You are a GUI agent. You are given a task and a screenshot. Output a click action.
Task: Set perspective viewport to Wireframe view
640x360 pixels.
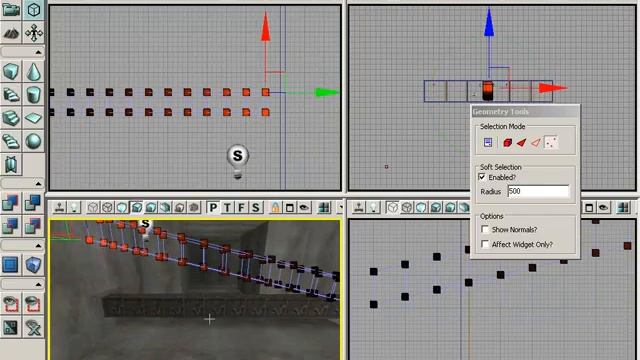point(107,207)
